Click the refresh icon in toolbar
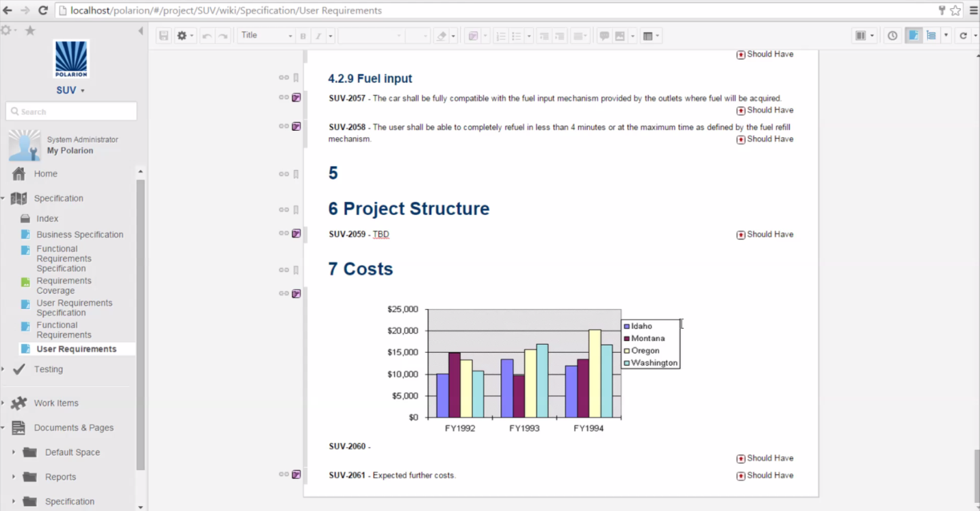Image resolution: width=980 pixels, height=511 pixels. (963, 36)
